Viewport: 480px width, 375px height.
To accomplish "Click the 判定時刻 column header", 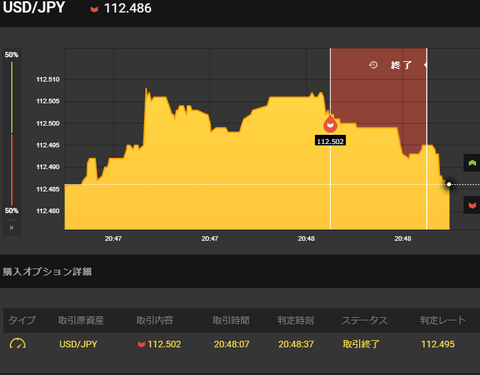I will pyautogui.click(x=295, y=320).
